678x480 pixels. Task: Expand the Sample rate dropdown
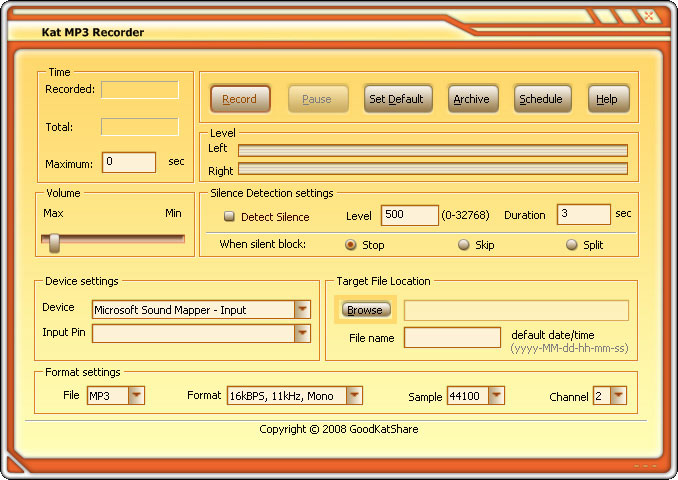[496, 396]
